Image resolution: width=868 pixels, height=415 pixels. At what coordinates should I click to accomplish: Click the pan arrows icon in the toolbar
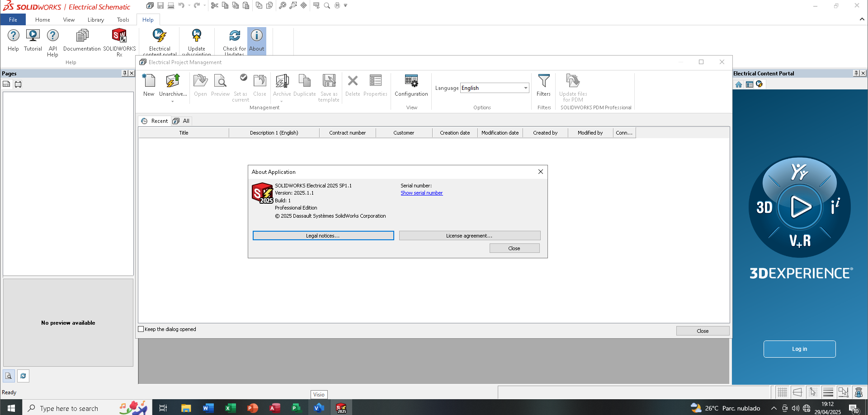pos(304,5)
